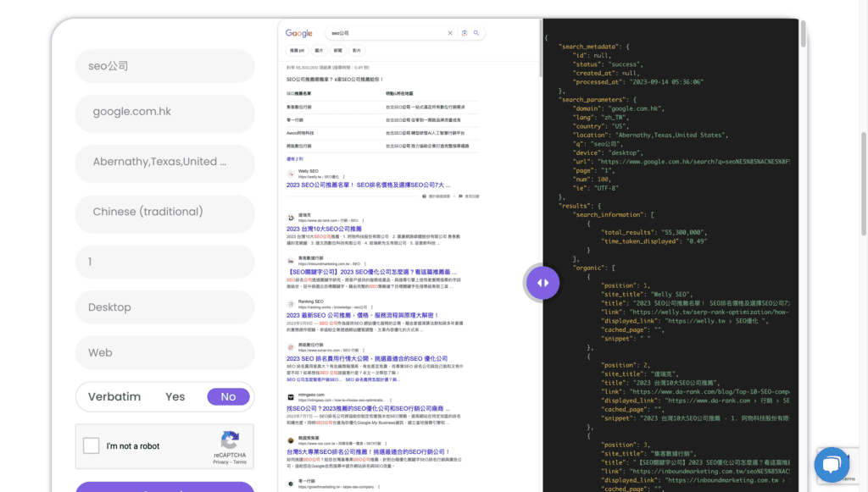Set Verbatim to No

228,397
